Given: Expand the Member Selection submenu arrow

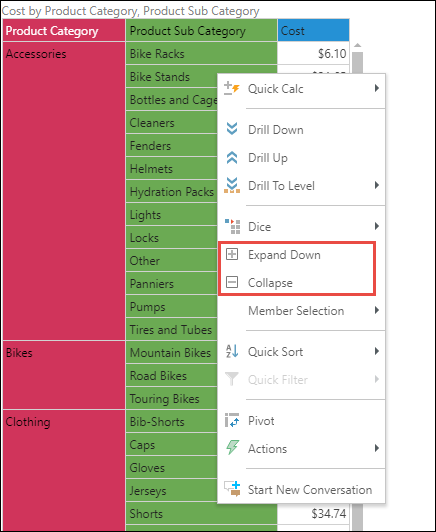Looking at the screenshot, I should [377, 310].
